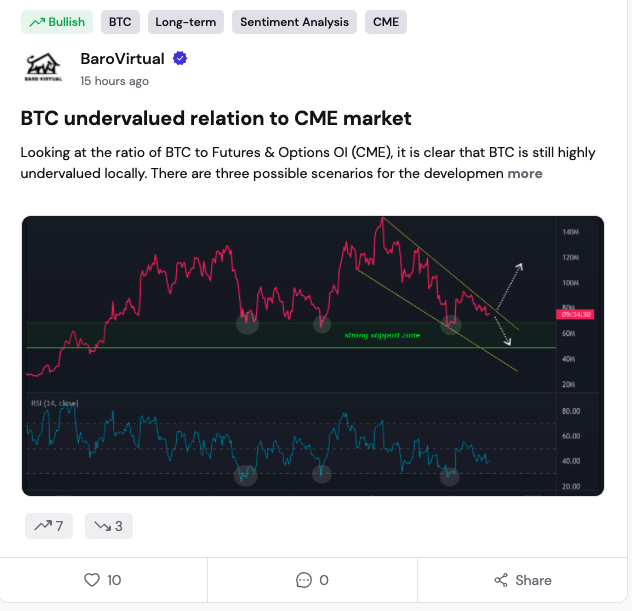Screen dimensions: 632x611
Task: Click the trending arrow in Bullish tag
Action: tap(37, 22)
